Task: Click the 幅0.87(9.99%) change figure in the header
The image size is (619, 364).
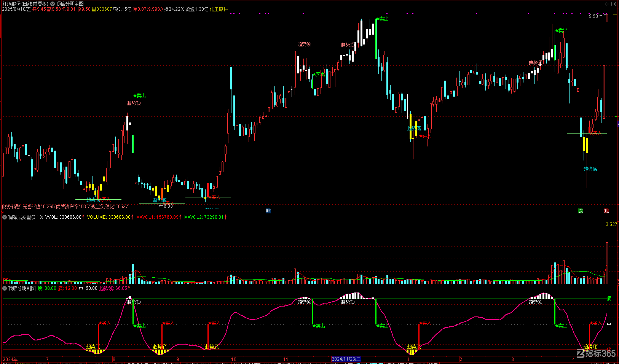Action: 148,9
